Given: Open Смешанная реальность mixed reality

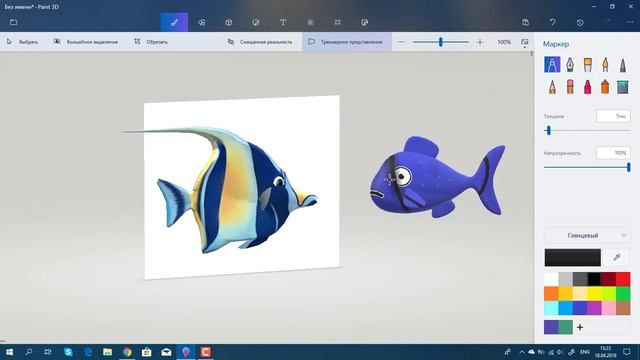Looking at the screenshot, I should (x=260, y=42).
